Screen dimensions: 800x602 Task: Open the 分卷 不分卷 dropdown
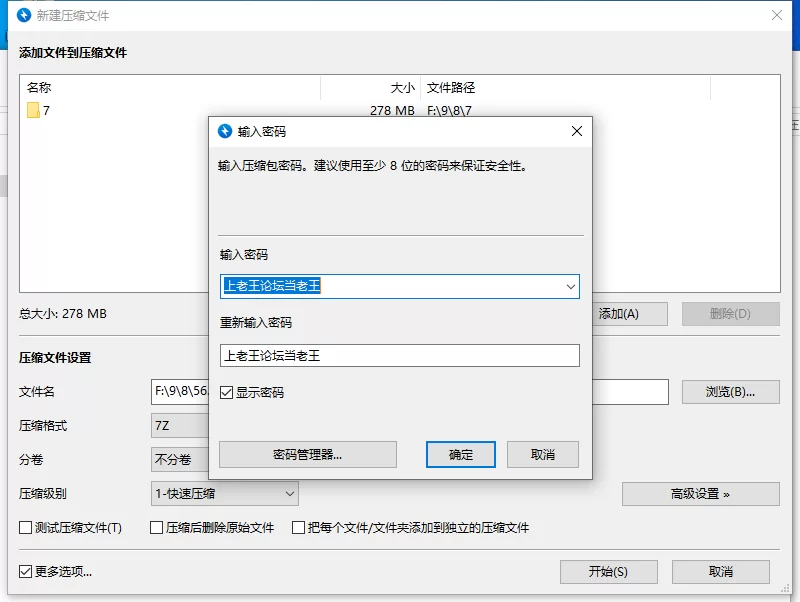click(180, 460)
